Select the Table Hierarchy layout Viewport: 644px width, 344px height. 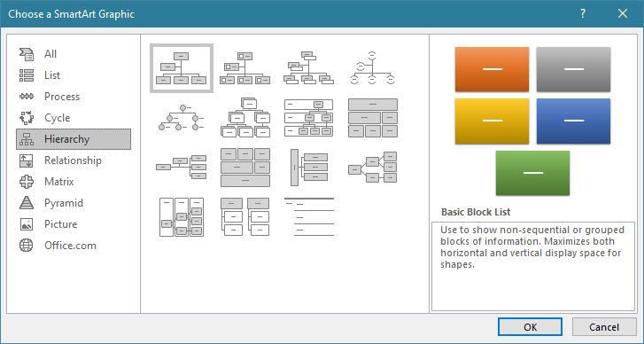(373, 118)
